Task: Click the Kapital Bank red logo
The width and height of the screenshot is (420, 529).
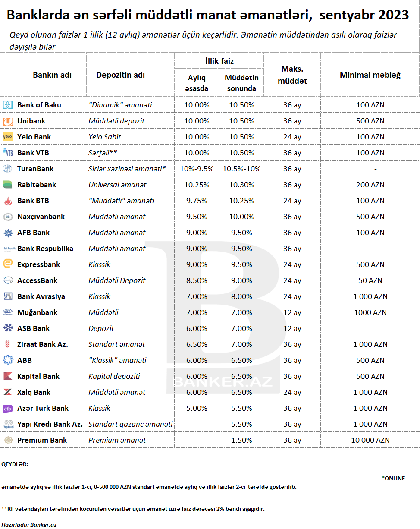Action: coord(8,376)
